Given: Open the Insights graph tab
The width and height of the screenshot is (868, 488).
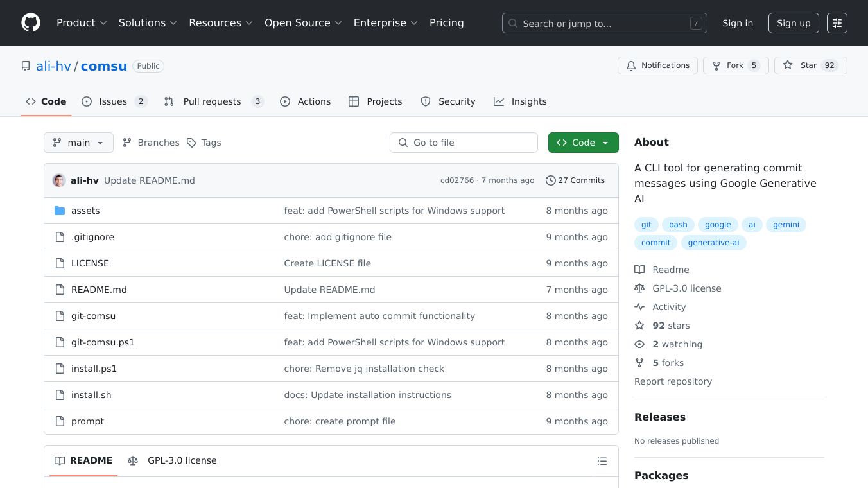Looking at the screenshot, I should coord(520,101).
